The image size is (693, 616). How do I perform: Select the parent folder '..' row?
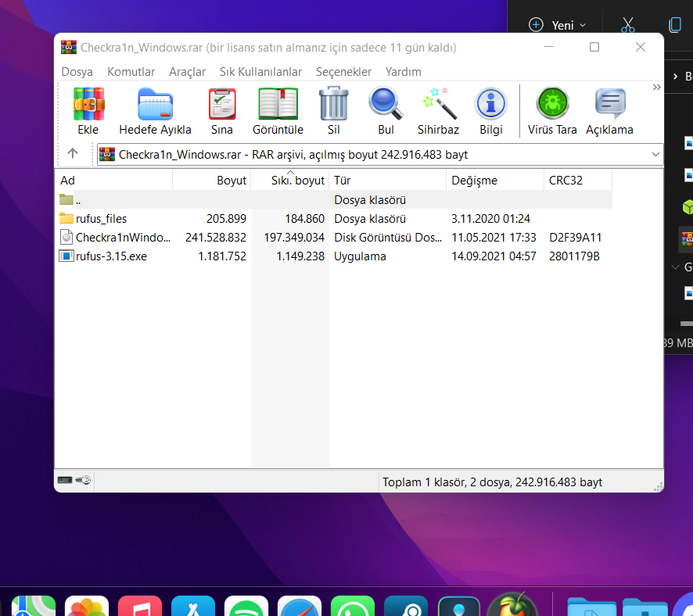click(335, 199)
